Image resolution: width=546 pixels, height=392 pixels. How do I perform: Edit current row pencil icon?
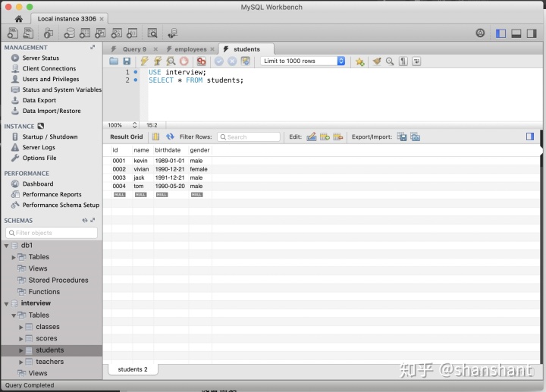312,136
